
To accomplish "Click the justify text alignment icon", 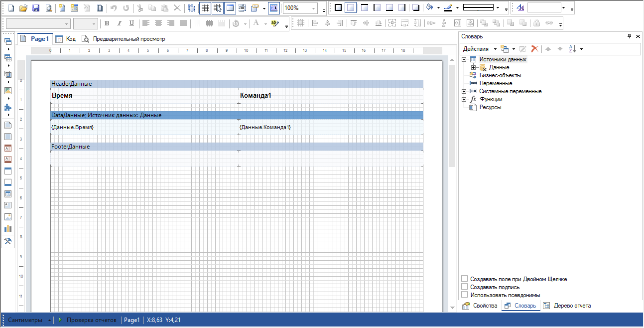I will pos(183,23).
